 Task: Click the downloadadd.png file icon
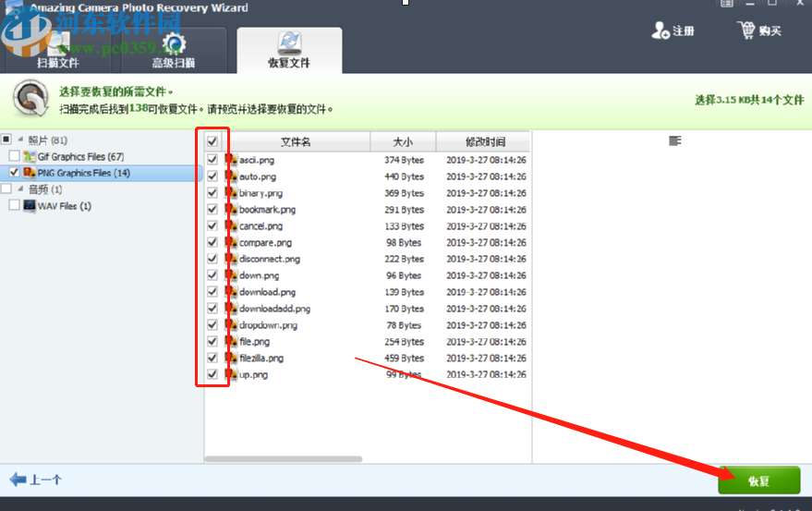click(231, 309)
